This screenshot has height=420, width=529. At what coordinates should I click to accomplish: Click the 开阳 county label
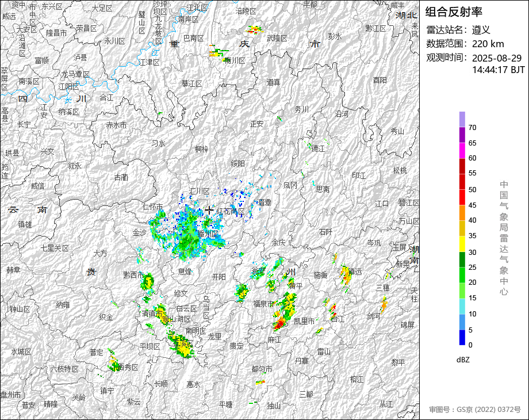click(219, 277)
